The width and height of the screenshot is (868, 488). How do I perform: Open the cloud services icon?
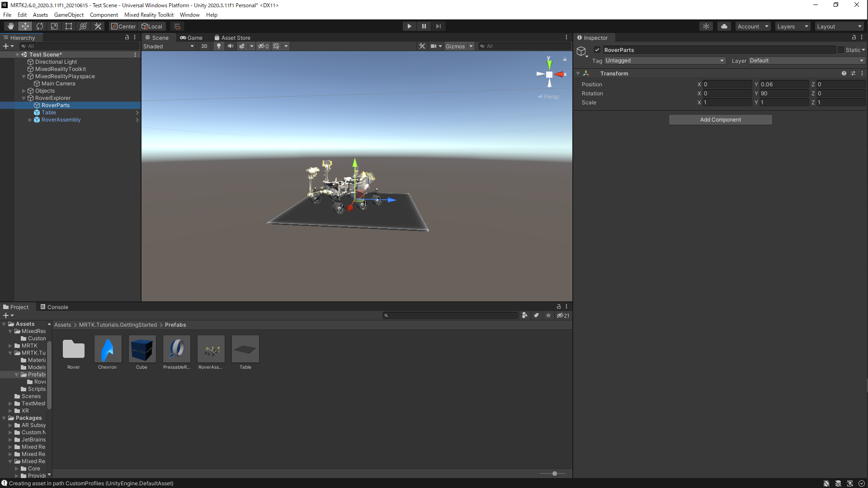(x=724, y=26)
